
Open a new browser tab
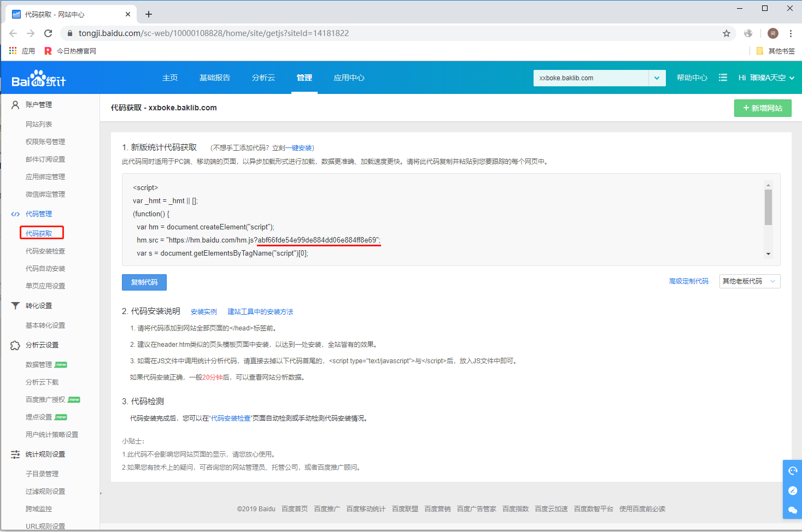[149, 14]
